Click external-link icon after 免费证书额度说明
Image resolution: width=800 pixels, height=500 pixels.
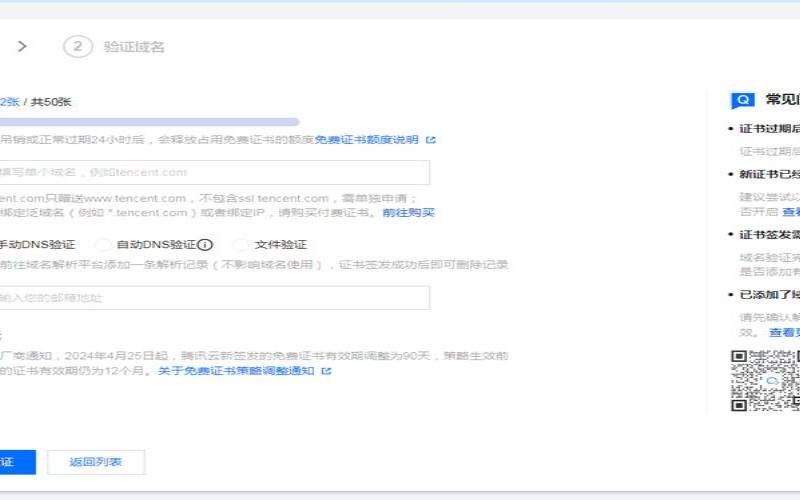click(x=431, y=140)
